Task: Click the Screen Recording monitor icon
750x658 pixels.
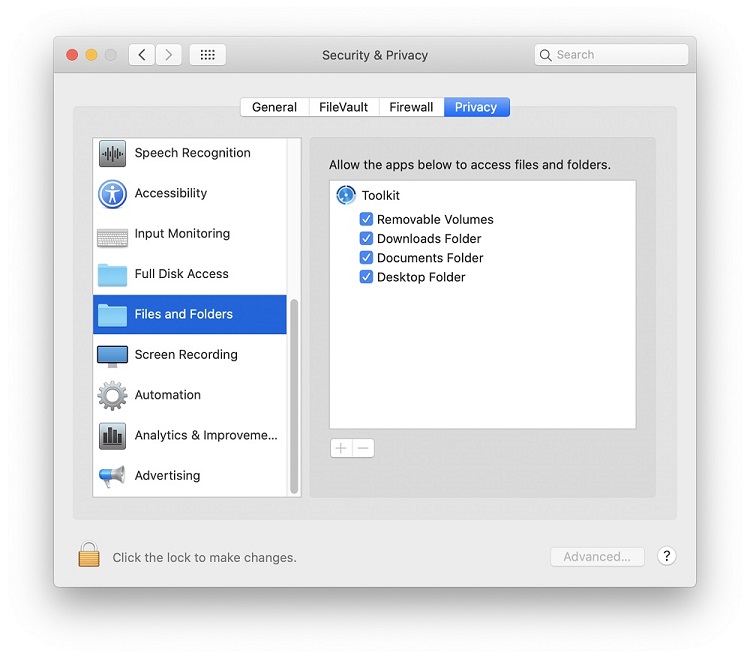Action: 112,356
